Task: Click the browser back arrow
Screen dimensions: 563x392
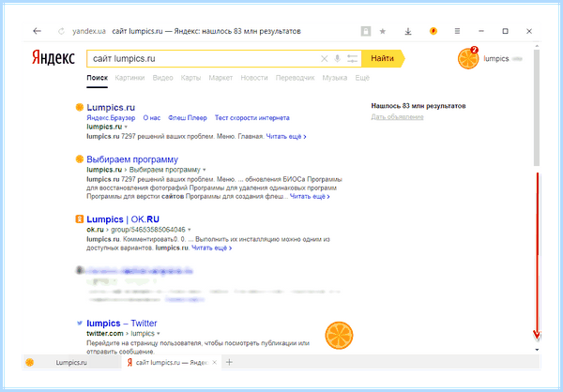Action: [x=37, y=31]
